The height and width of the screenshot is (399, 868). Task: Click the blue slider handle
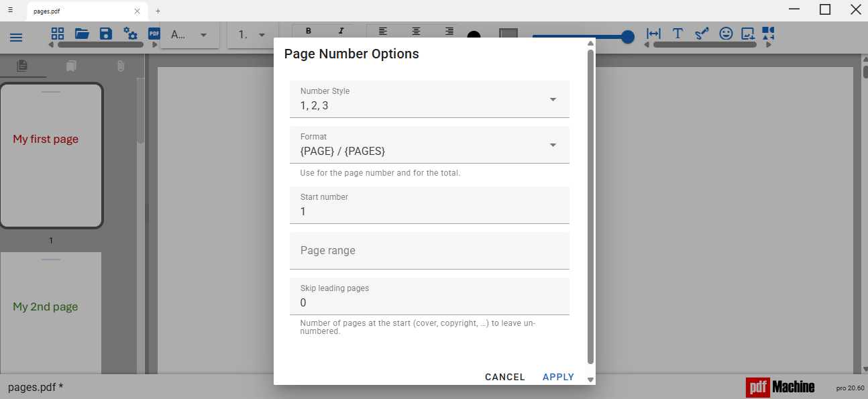click(x=628, y=36)
